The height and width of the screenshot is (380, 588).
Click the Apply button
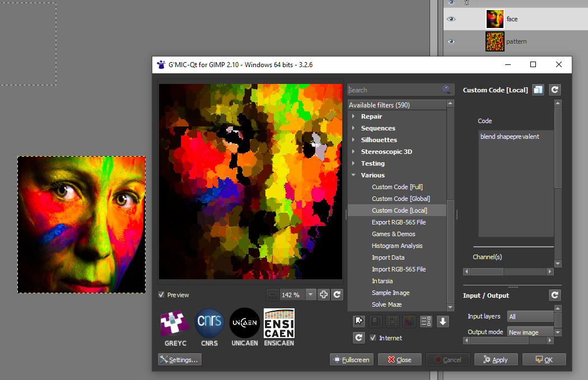[x=495, y=360]
